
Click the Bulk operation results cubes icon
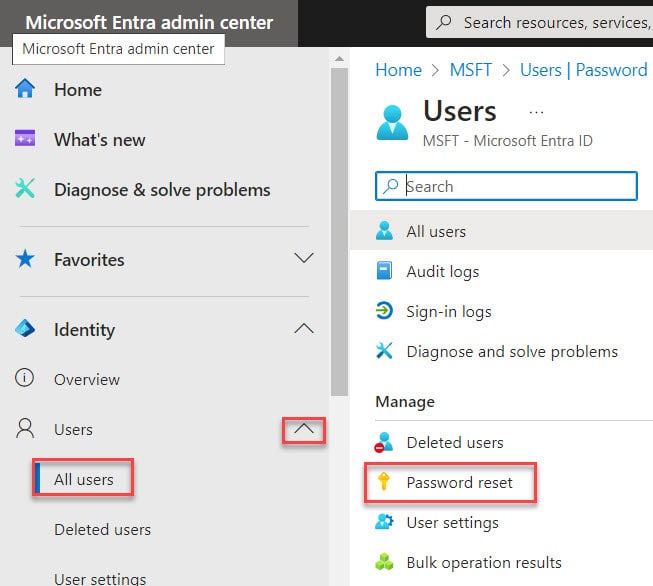(x=384, y=561)
